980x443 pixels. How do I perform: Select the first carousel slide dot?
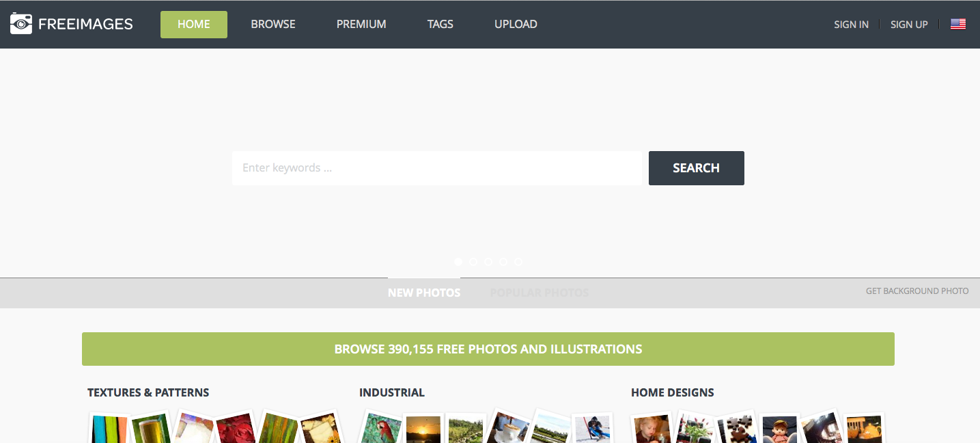click(458, 262)
